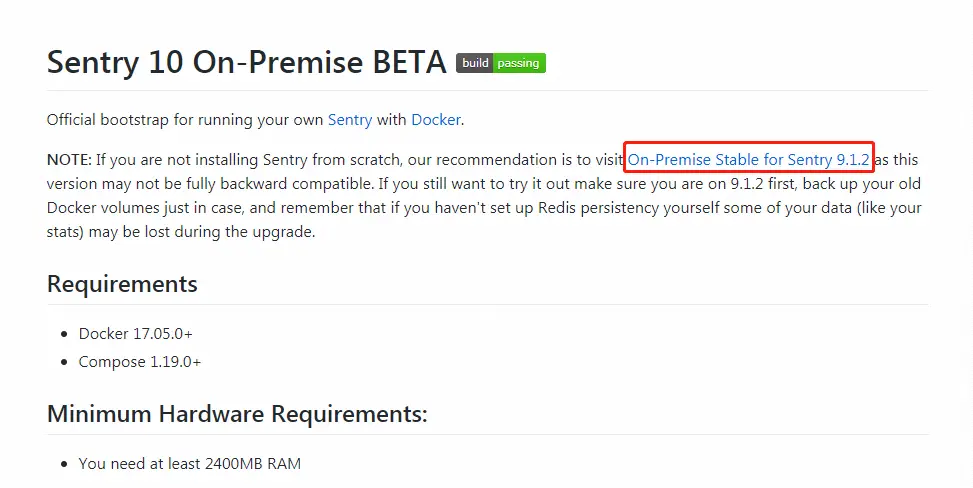Click the 'Sentry 10 On-Premise BETA' title heading

pyautogui.click(x=246, y=62)
